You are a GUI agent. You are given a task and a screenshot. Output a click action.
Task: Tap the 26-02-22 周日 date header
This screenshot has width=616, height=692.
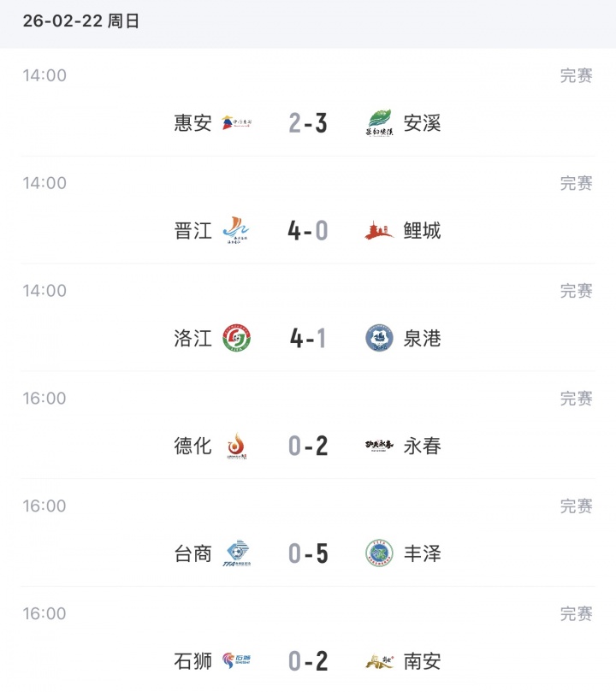pos(81,22)
